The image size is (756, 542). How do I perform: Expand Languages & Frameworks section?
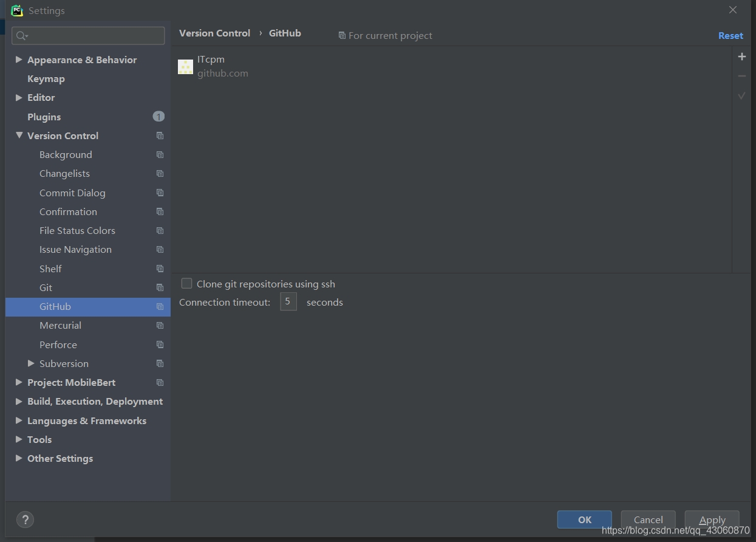[x=19, y=420]
